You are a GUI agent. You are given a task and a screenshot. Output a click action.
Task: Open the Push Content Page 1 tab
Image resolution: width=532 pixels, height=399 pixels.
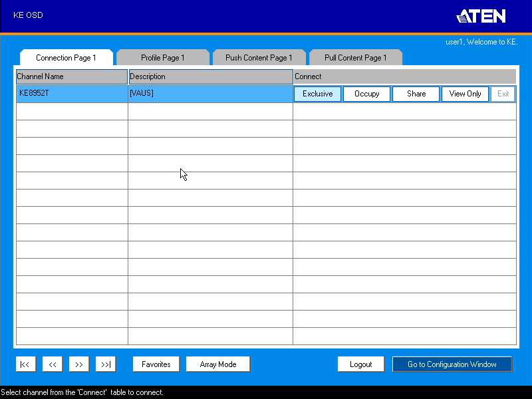tap(259, 58)
